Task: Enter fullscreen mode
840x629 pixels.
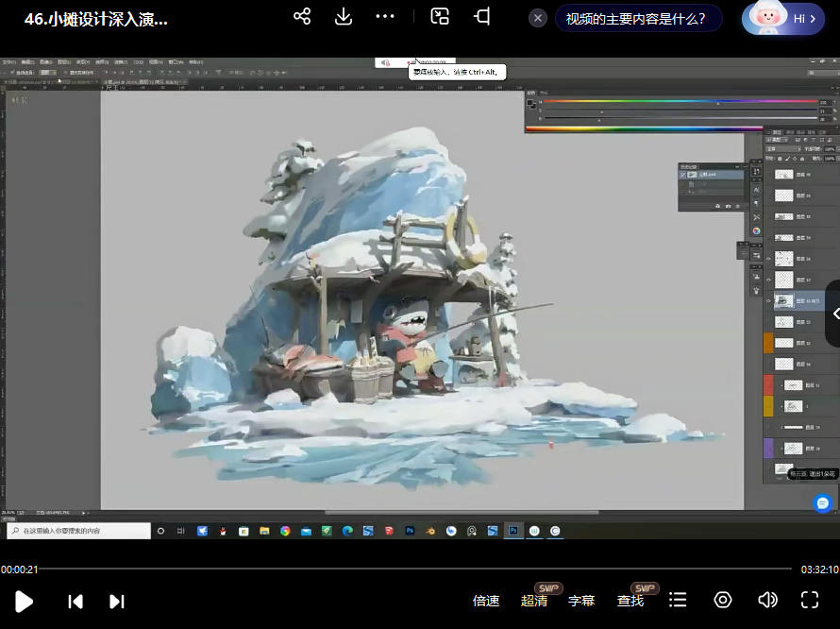Action: click(x=810, y=600)
